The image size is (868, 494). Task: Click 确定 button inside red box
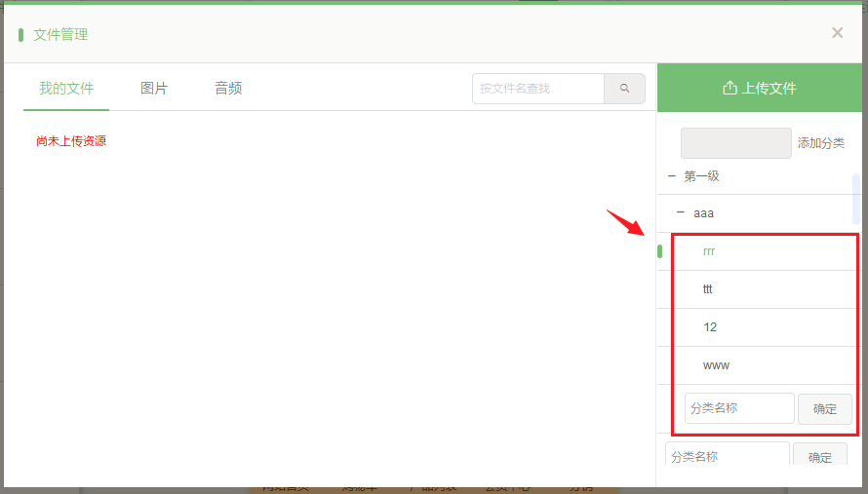tap(824, 409)
